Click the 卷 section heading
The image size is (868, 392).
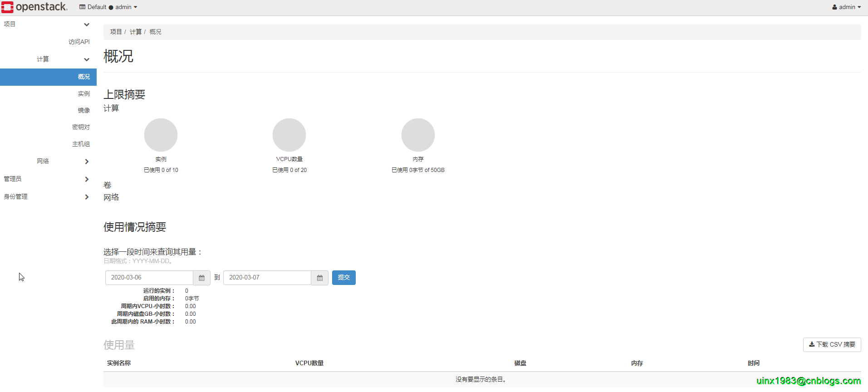[x=108, y=185]
